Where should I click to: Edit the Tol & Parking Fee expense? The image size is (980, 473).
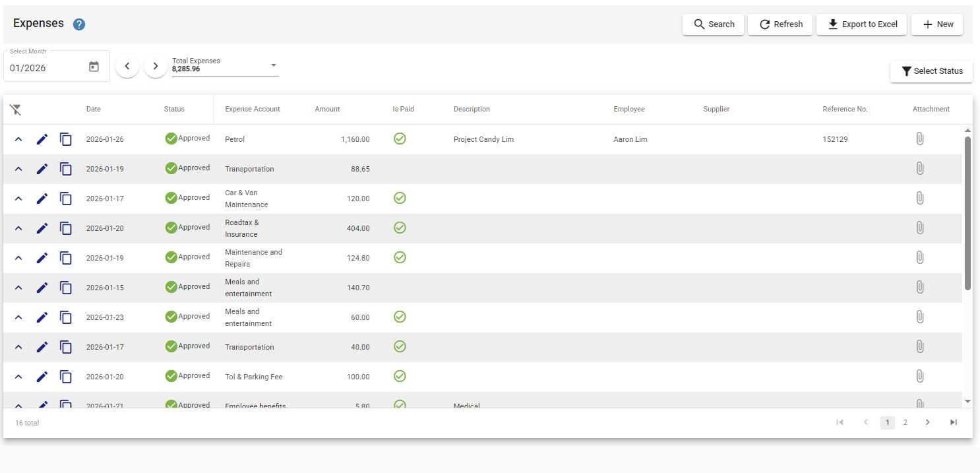pos(42,377)
